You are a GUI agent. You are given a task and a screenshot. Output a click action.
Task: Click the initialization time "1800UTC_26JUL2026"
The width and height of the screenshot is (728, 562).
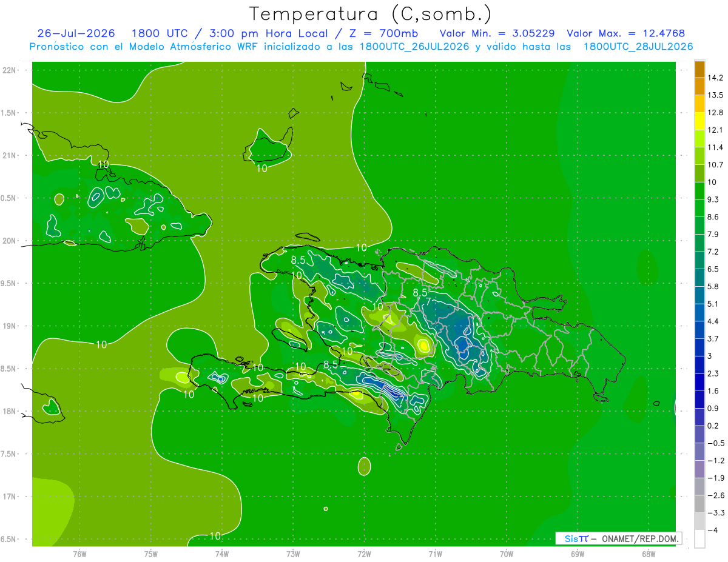pyautogui.click(x=414, y=47)
